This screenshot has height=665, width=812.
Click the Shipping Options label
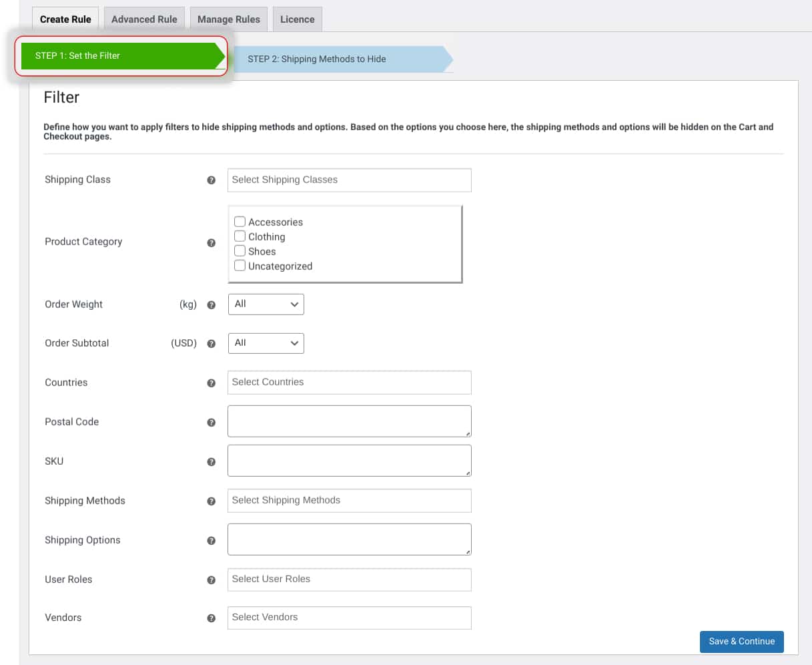point(83,540)
